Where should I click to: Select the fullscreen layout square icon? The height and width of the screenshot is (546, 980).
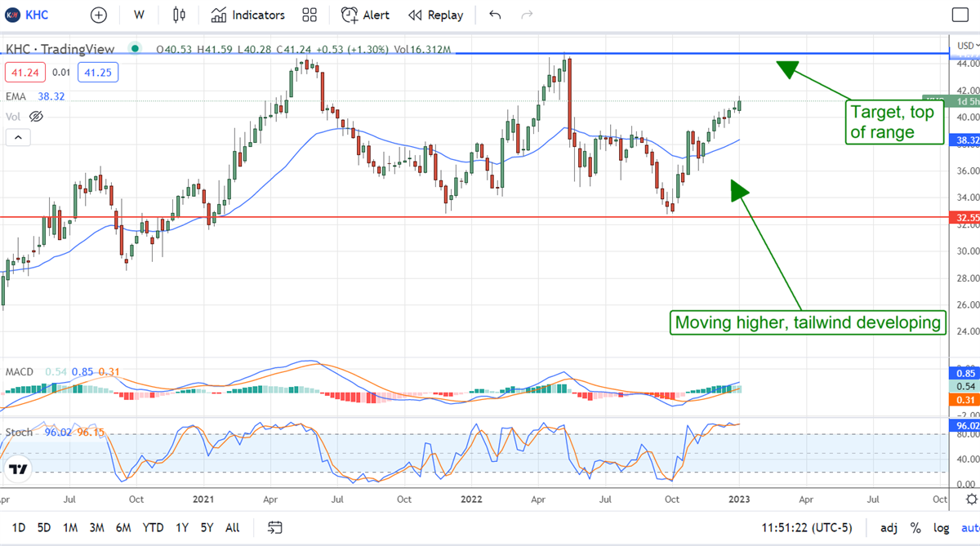point(960,15)
